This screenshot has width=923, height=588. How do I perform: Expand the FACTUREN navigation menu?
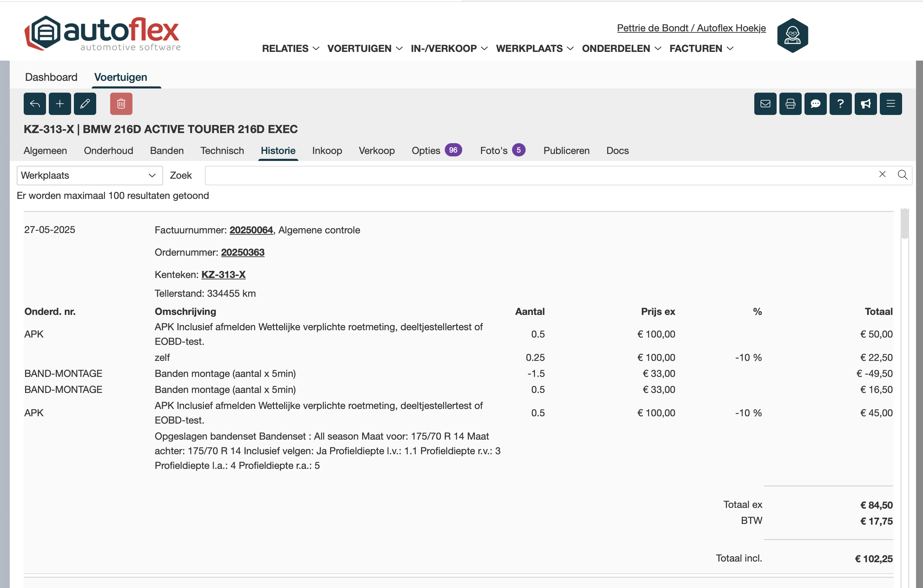[701, 49]
